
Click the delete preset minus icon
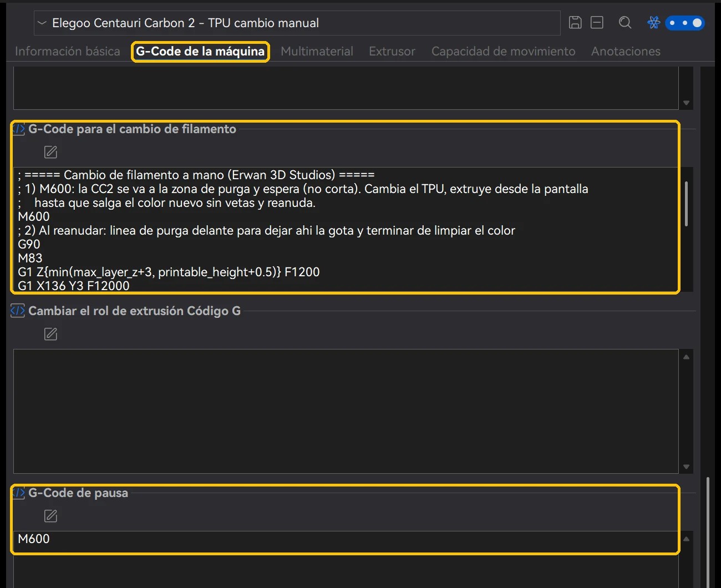597,23
